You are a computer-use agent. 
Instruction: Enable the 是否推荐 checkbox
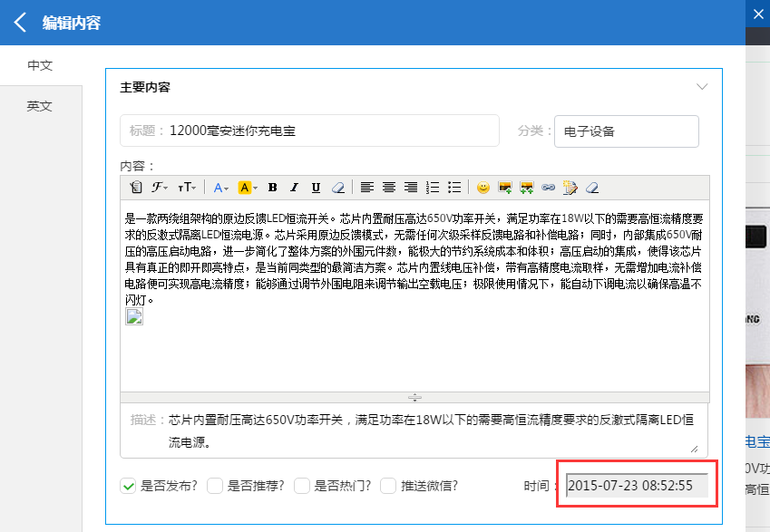pos(215,486)
